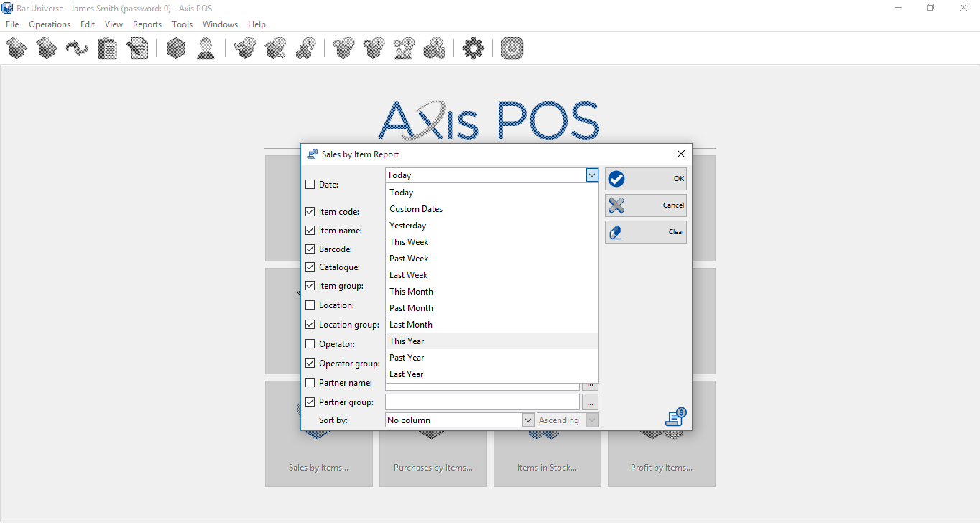The width and height of the screenshot is (980, 523).
Task: Select Last Week option
Action: pos(491,275)
